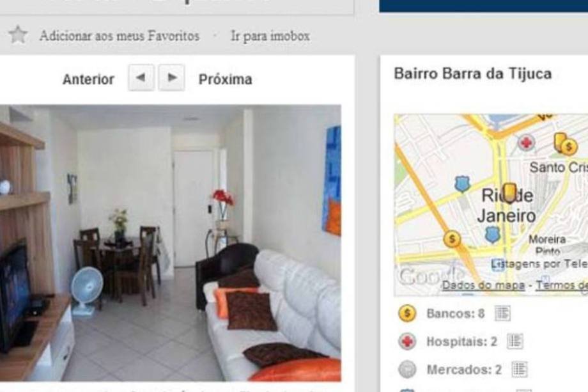Image resolution: width=588 pixels, height=392 pixels.
Task: Click the Próxima label
Action: pyautogui.click(x=226, y=79)
